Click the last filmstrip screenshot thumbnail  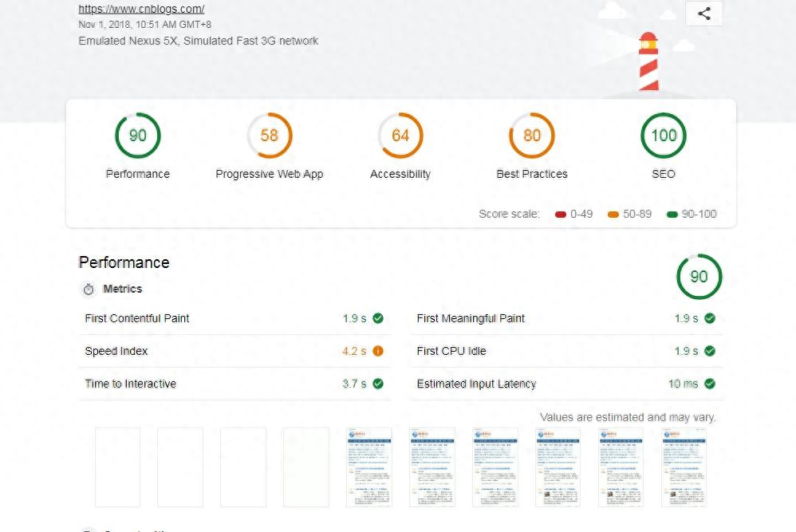tap(684, 467)
